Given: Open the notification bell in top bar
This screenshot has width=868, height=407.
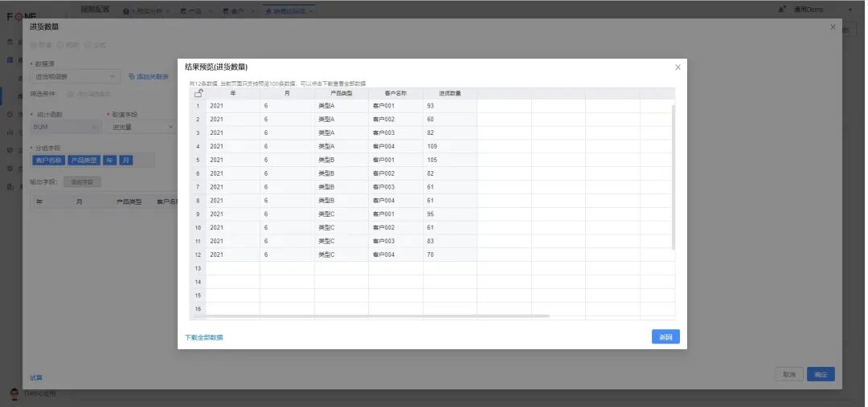Looking at the screenshot, I should coord(782,10).
